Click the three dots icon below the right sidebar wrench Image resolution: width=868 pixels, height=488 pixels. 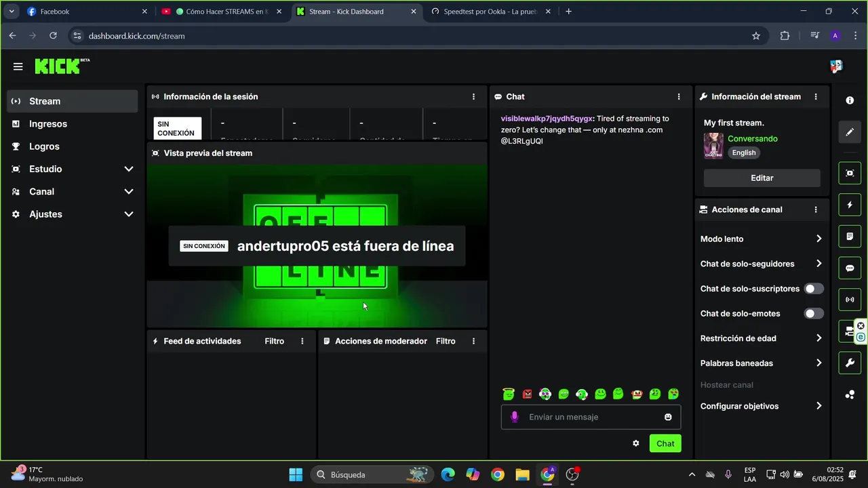click(x=850, y=394)
